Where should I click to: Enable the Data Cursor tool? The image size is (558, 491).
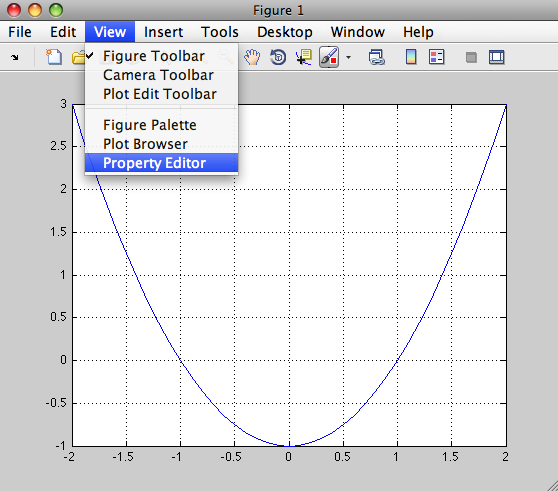point(304,57)
